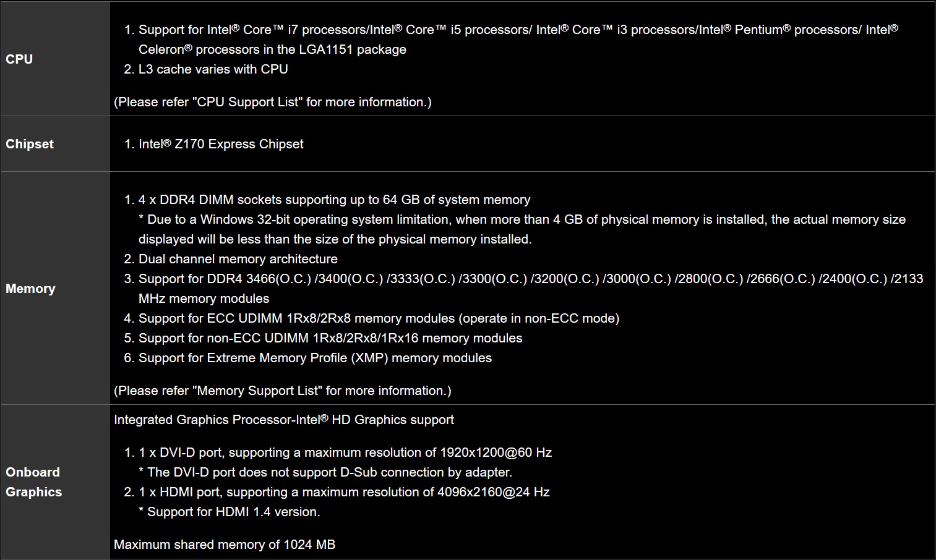Click the ECC UDIMM 1Rx8/2Rx8 support line

click(x=379, y=318)
